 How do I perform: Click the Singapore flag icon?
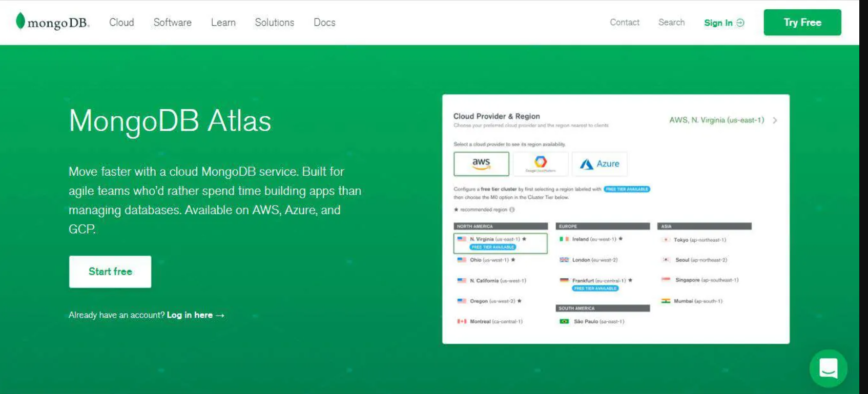666,280
